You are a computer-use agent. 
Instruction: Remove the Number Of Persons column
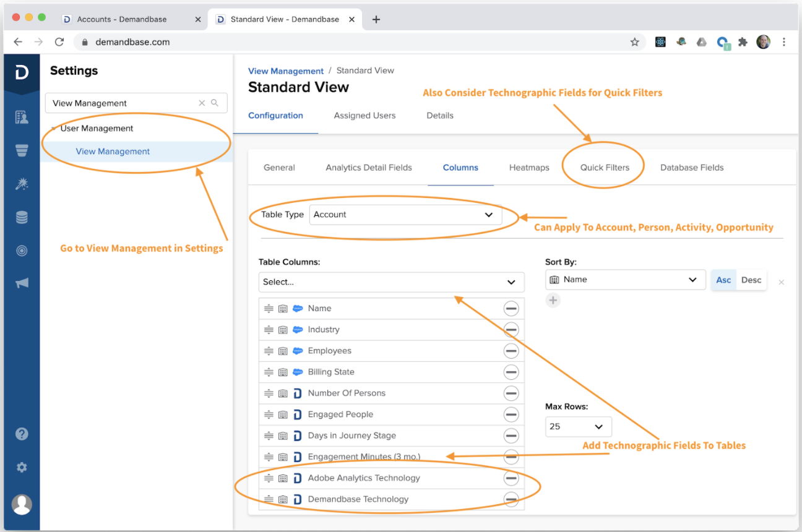click(511, 393)
